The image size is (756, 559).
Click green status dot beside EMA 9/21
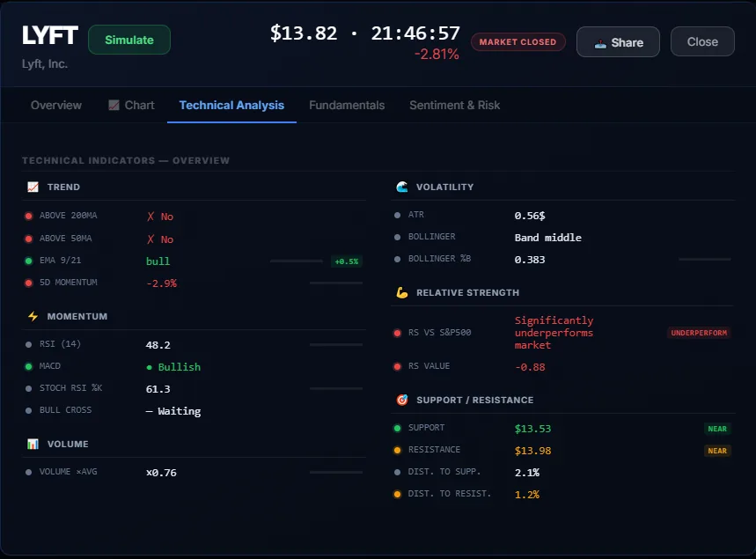point(28,261)
